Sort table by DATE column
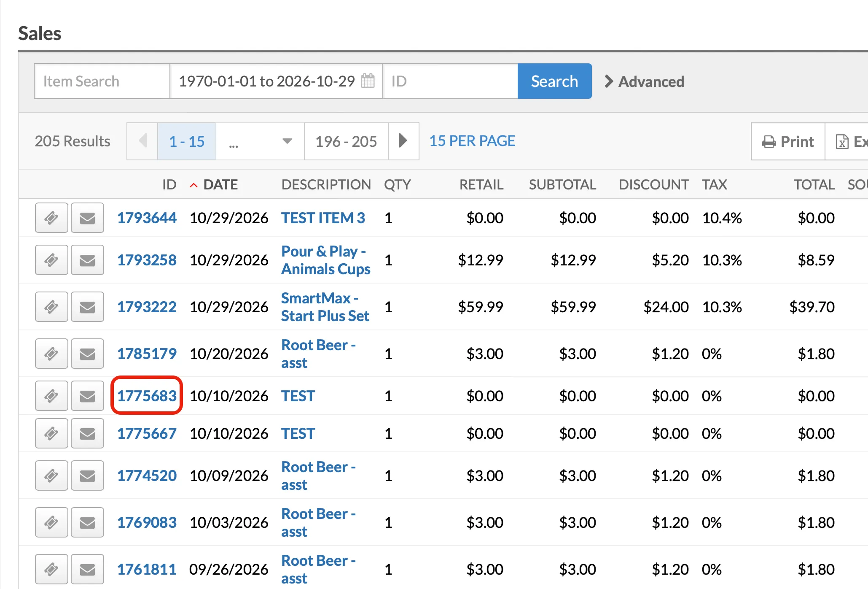The image size is (868, 589). tap(220, 184)
